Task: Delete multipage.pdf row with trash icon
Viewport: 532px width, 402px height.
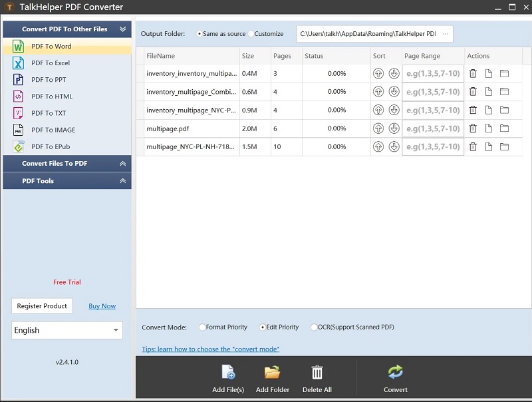Action: pos(473,128)
